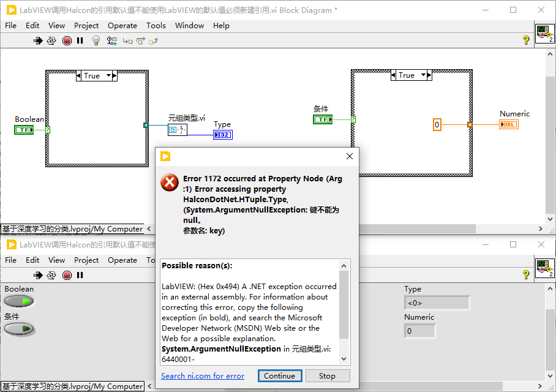Image resolution: width=556 pixels, height=392 pixels.
Task: Open left case structure True selector dropdown
Action: click(x=109, y=75)
